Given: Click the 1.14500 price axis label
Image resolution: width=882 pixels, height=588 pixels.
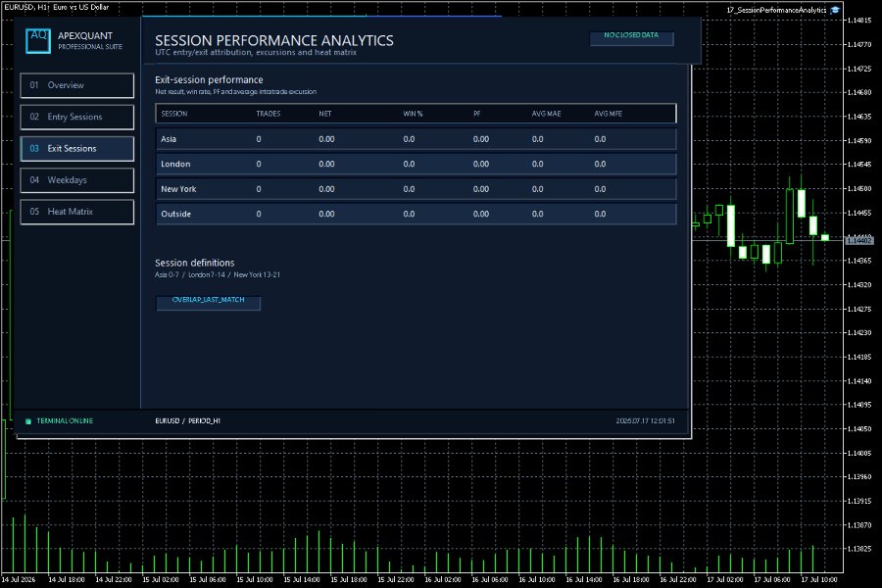Looking at the screenshot, I should (x=858, y=188).
